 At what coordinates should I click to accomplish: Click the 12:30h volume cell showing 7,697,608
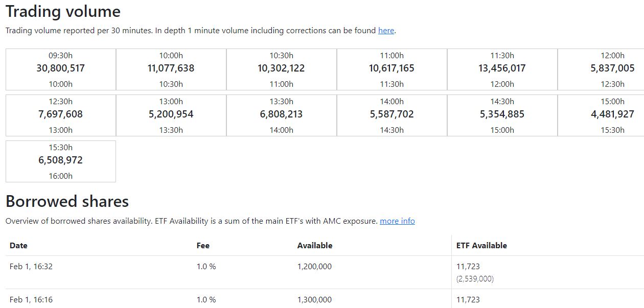[59, 114]
